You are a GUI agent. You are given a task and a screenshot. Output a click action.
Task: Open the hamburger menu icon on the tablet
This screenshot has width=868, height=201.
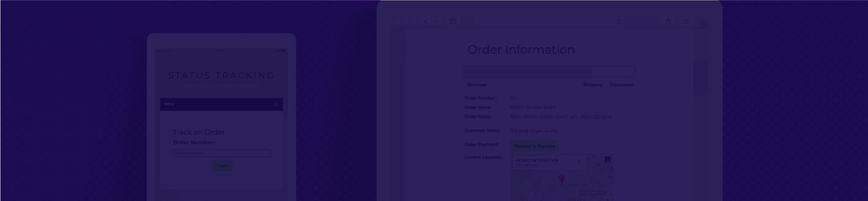pyautogui.click(x=277, y=104)
